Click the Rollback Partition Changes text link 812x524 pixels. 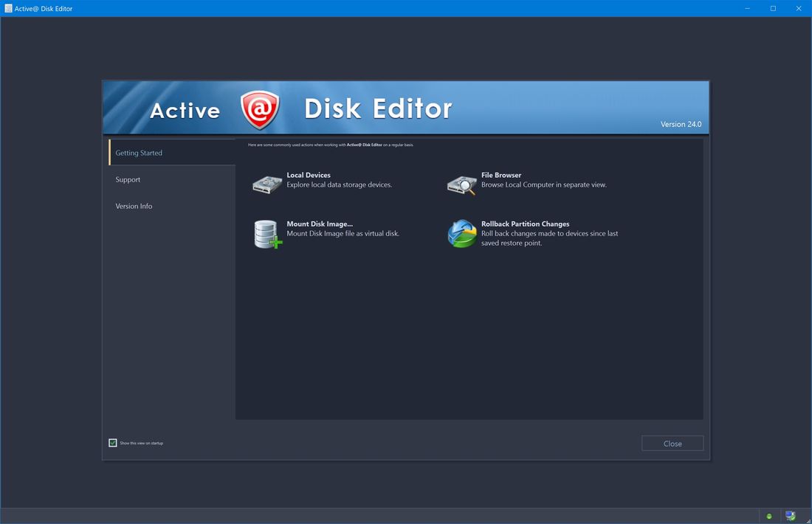tap(525, 224)
